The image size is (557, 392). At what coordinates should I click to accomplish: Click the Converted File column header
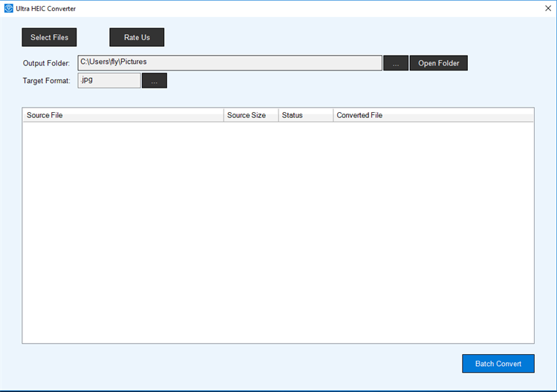pos(434,115)
